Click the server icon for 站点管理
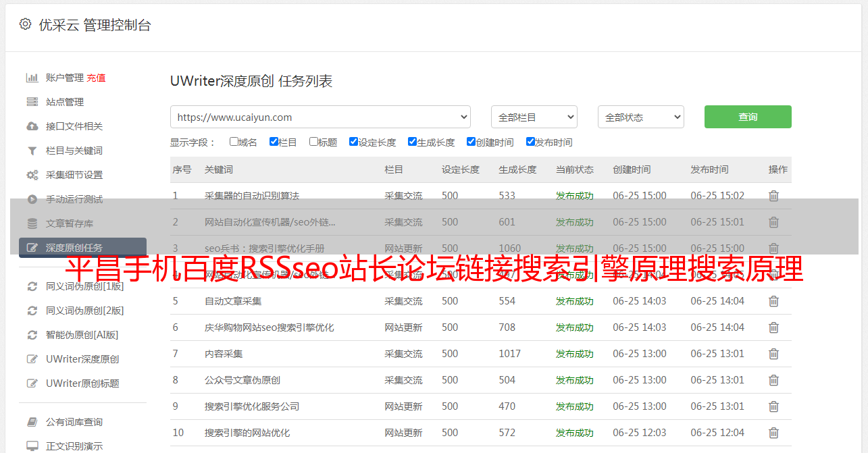The width and height of the screenshot is (868, 453). [32, 102]
